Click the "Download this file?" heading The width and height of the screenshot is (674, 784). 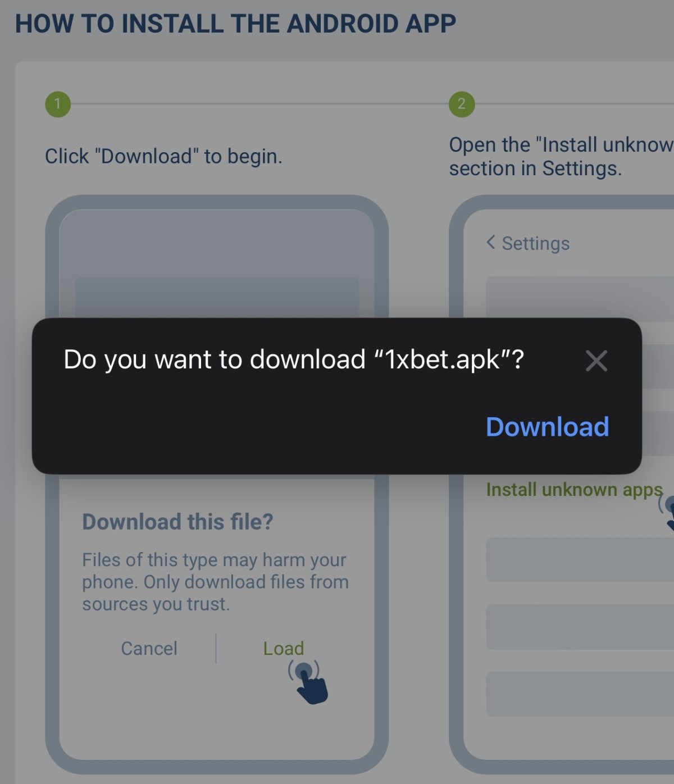coord(177,522)
